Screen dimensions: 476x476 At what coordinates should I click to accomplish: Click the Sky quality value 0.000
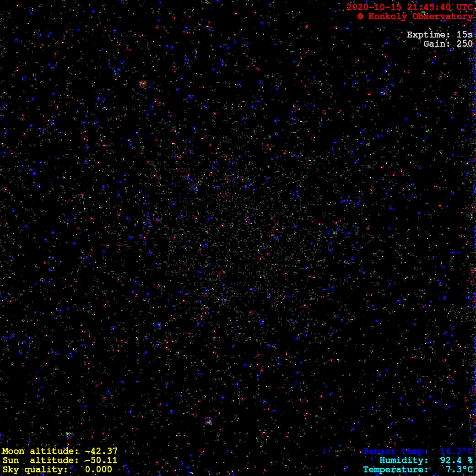(x=98, y=470)
